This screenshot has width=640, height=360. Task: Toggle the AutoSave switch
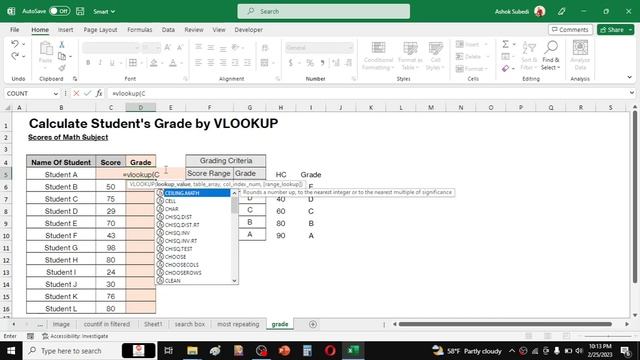point(59,11)
